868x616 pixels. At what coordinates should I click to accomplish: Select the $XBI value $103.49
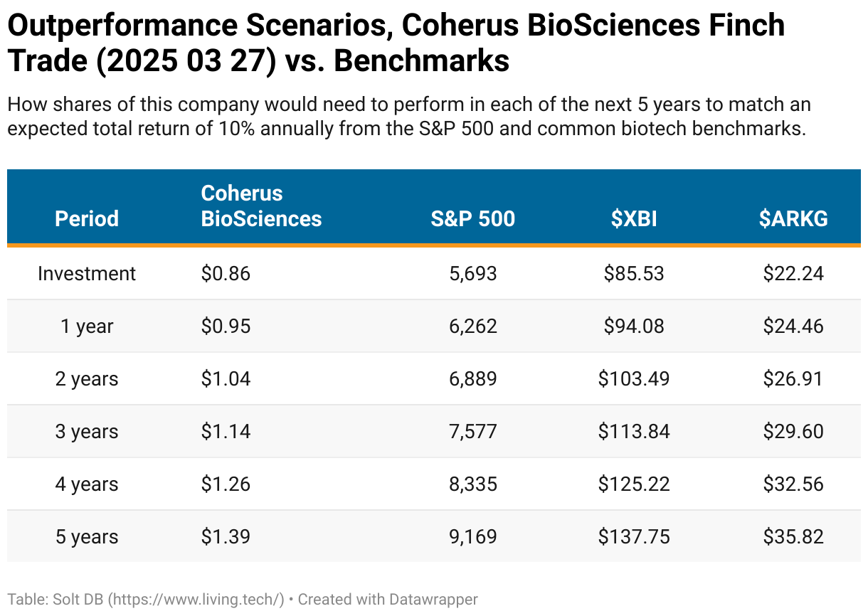tap(633, 379)
